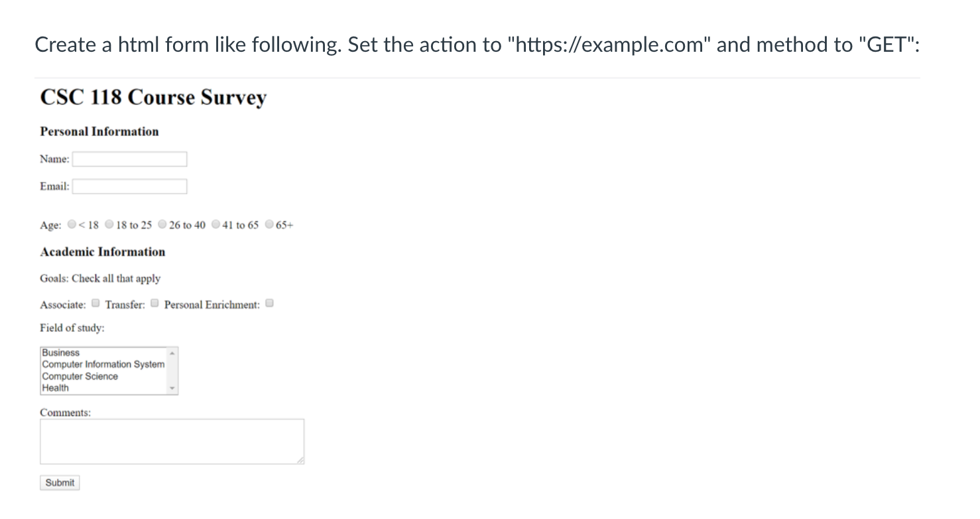Click the up arrow on the list scrollbar
Image resolution: width=980 pixels, height=519 pixels.
[172, 352]
